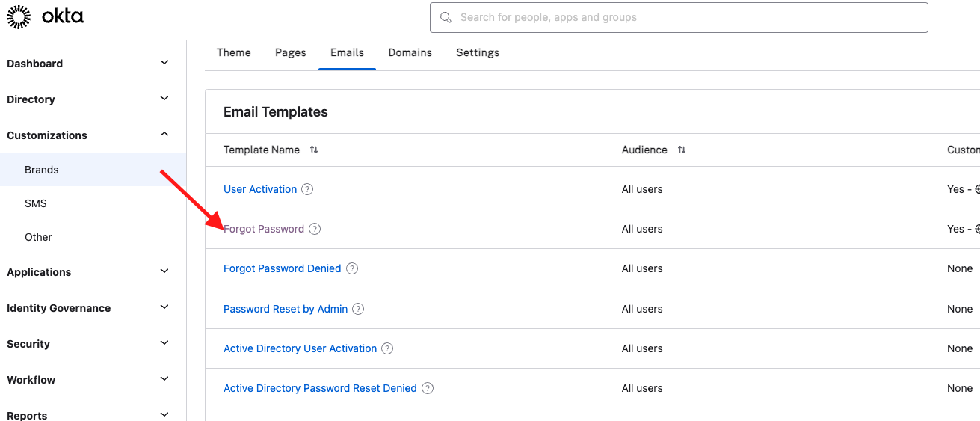Click the help icon beside Forgot Password
The height and width of the screenshot is (421, 980).
pyautogui.click(x=315, y=229)
